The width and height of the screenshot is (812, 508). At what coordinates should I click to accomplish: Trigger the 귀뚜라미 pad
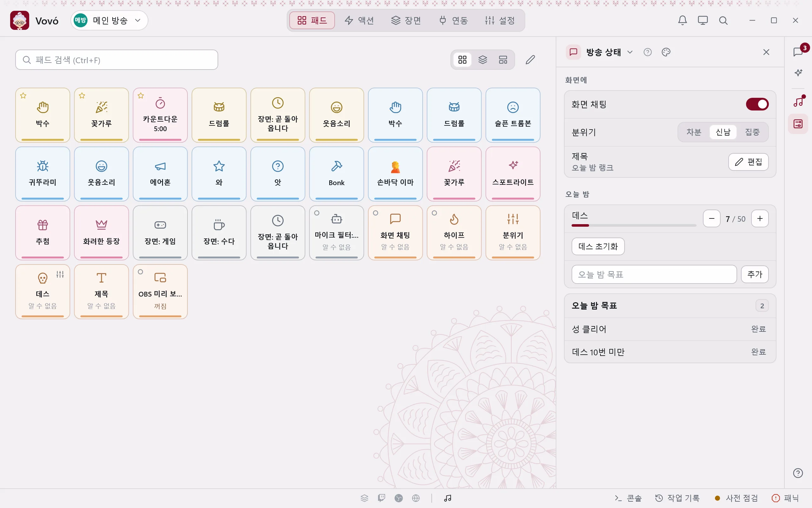click(43, 174)
